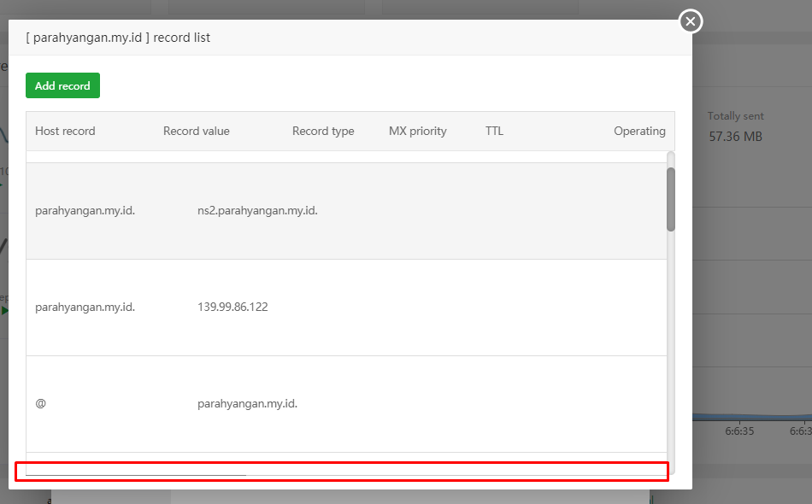Click the vertical scrollbar thumb of record list
This screenshot has height=504, width=812.
click(x=671, y=199)
